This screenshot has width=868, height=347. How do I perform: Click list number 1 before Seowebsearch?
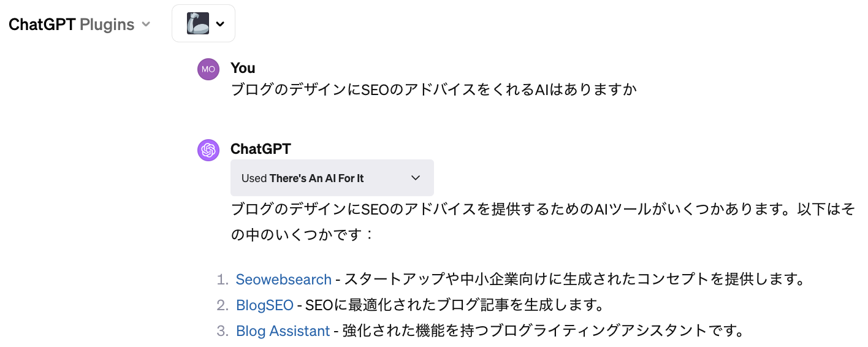coord(222,280)
